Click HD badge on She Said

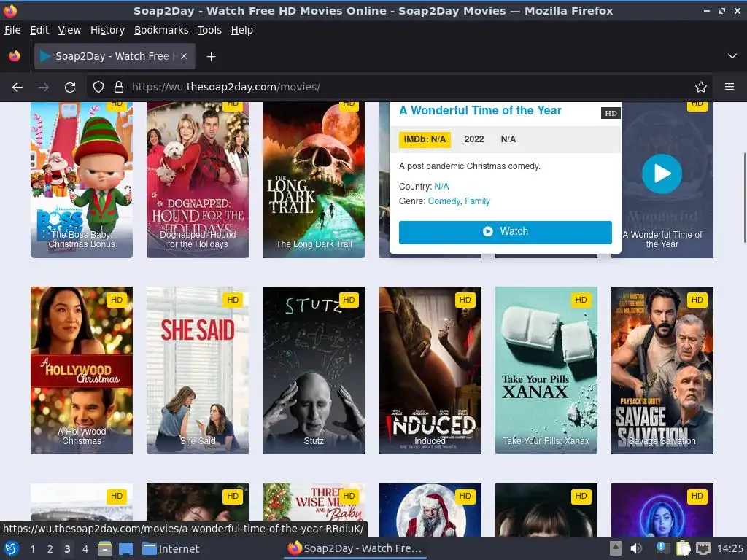[233, 300]
